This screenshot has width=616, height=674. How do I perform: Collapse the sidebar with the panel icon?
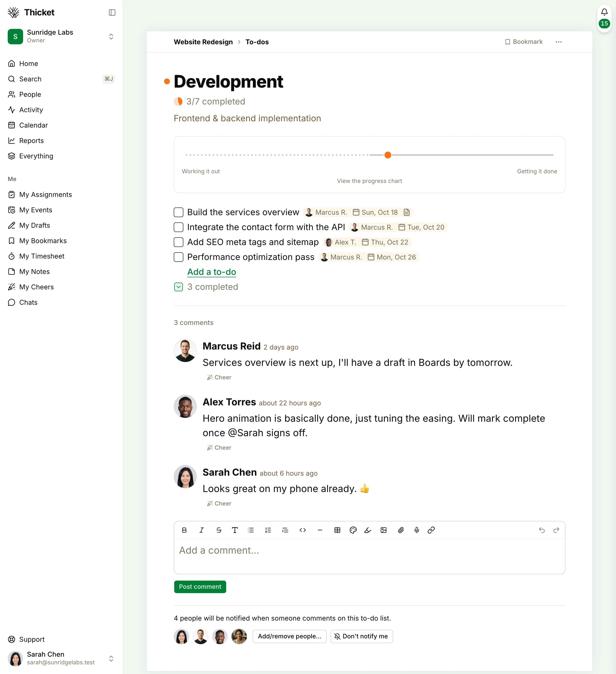[x=112, y=12]
